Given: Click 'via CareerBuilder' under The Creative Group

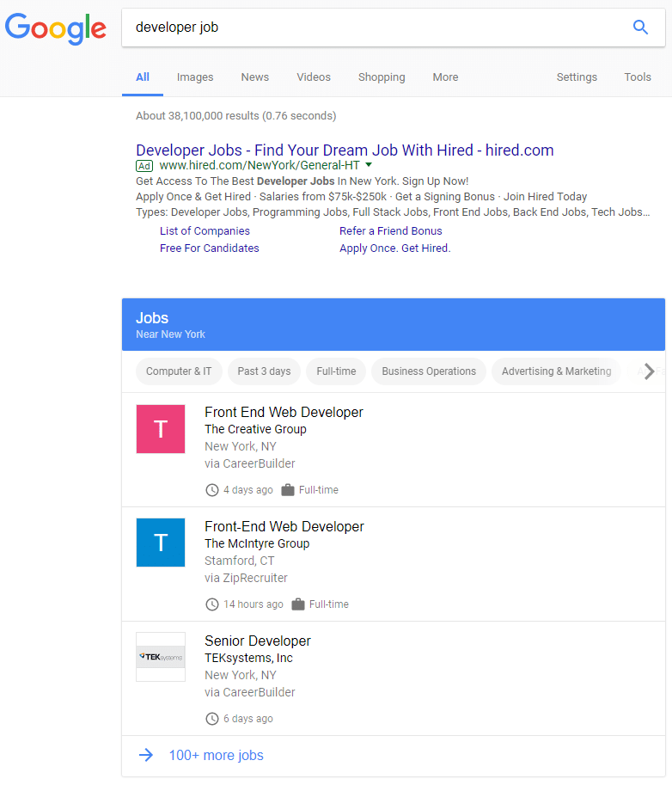Looking at the screenshot, I should tap(250, 463).
